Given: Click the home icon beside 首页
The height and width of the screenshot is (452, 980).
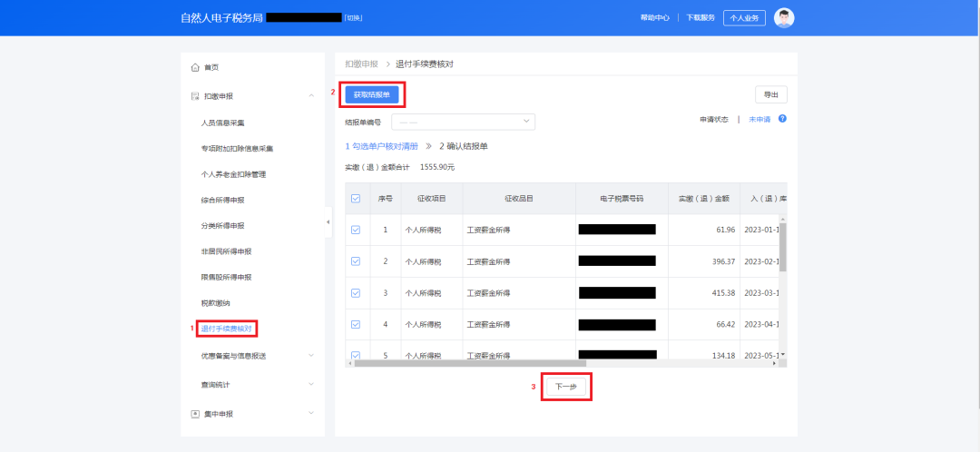Looking at the screenshot, I should 195,67.
